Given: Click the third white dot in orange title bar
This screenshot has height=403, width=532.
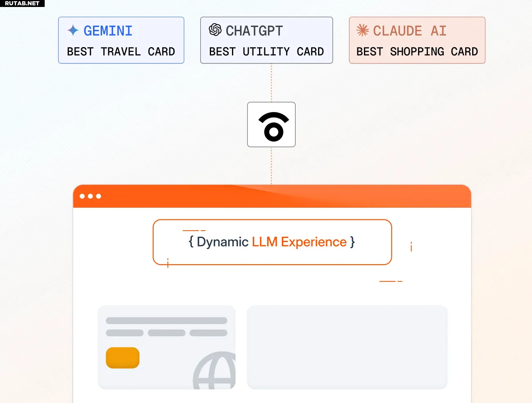Looking at the screenshot, I should pos(98,196).
